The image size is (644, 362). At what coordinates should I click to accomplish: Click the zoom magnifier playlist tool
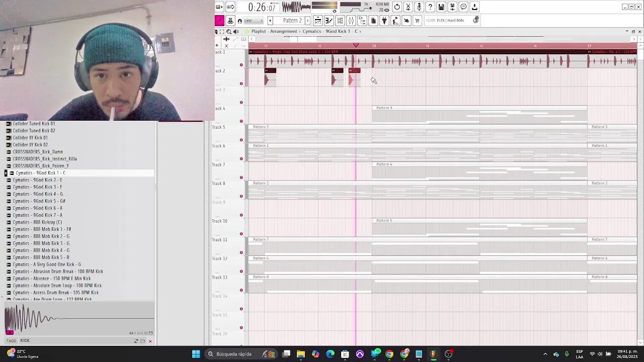pyautogui.click(x=229, y=31)
